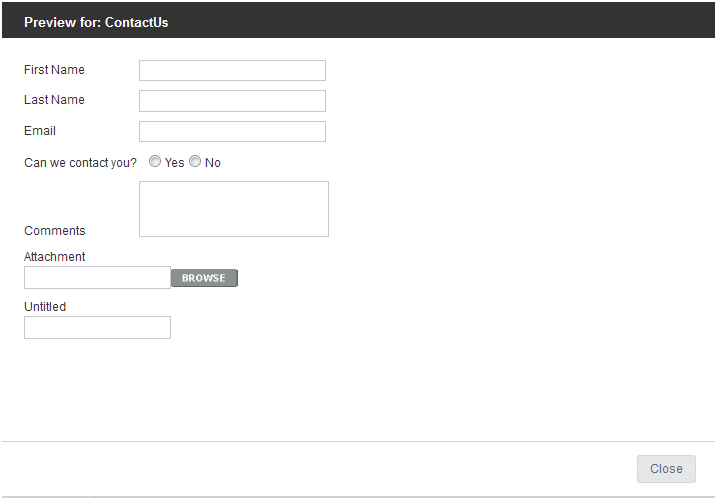The width and height of the screenshot is (717, 500).
Task: Click the "No" label text
Action: (x=213, y=163)
